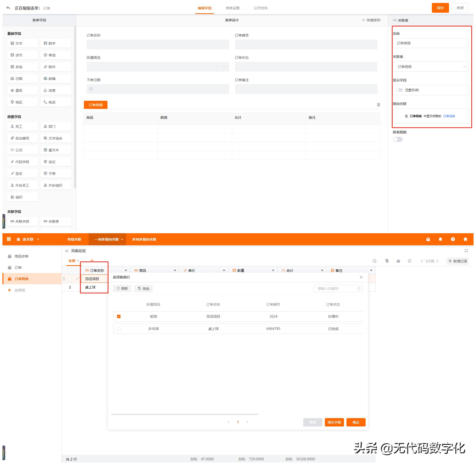Open the chart statistics icon
Screen dimensions: 476x465
click(398, 261)
